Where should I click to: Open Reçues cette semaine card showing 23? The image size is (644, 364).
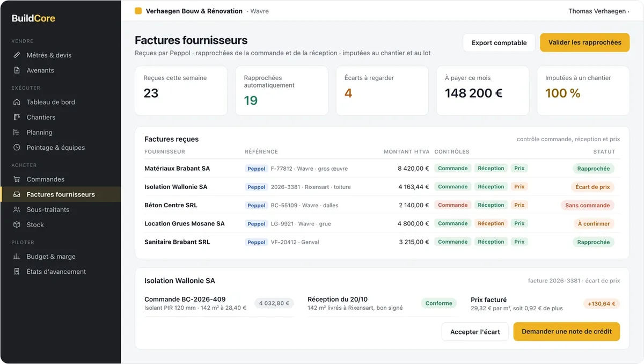click(181, 91)
